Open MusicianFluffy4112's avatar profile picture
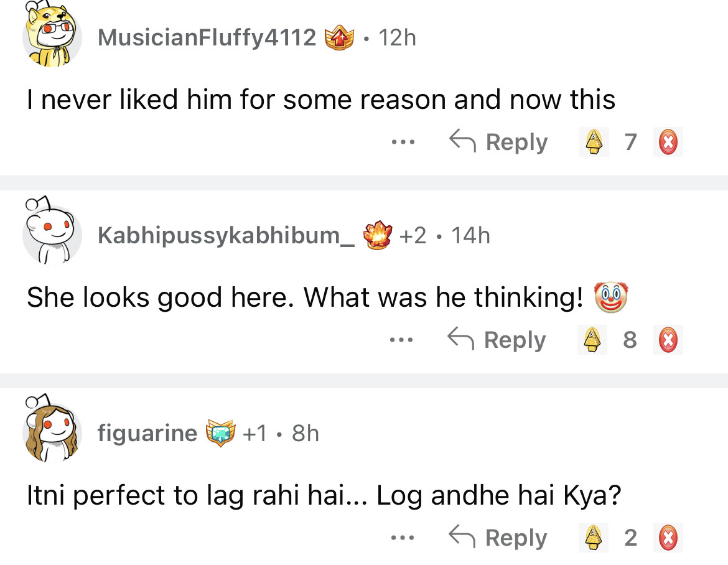The image size is (728, 565). (x=51, y=36)
